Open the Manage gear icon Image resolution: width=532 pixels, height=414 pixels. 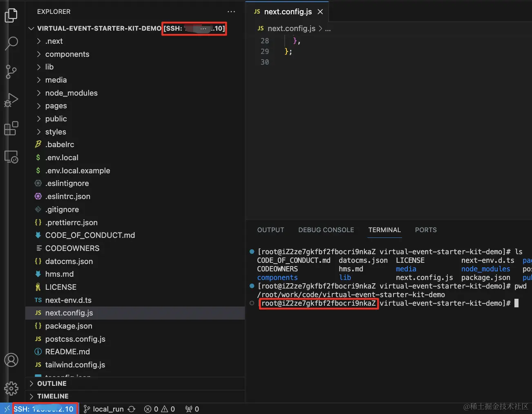tap(11, 388)
